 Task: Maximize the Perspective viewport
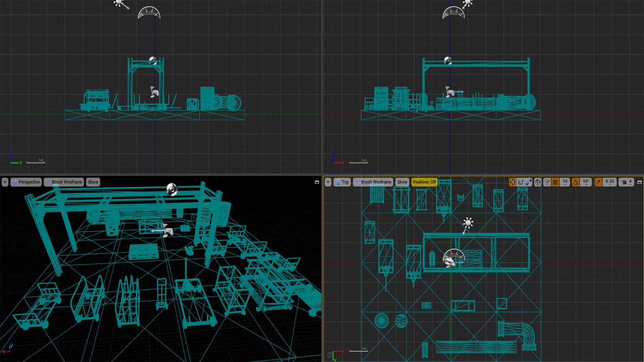(x=317, y=182)
